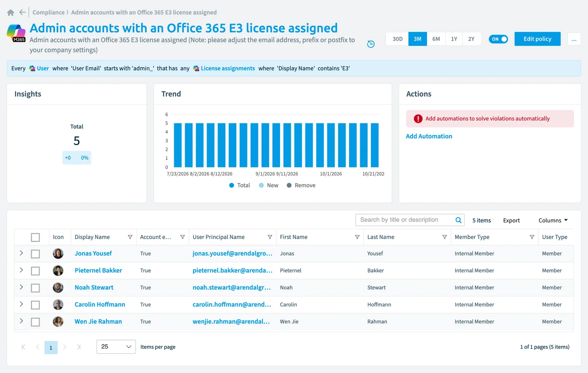
Task: Check the select-all header checkbox
Action: click(35, 238)
